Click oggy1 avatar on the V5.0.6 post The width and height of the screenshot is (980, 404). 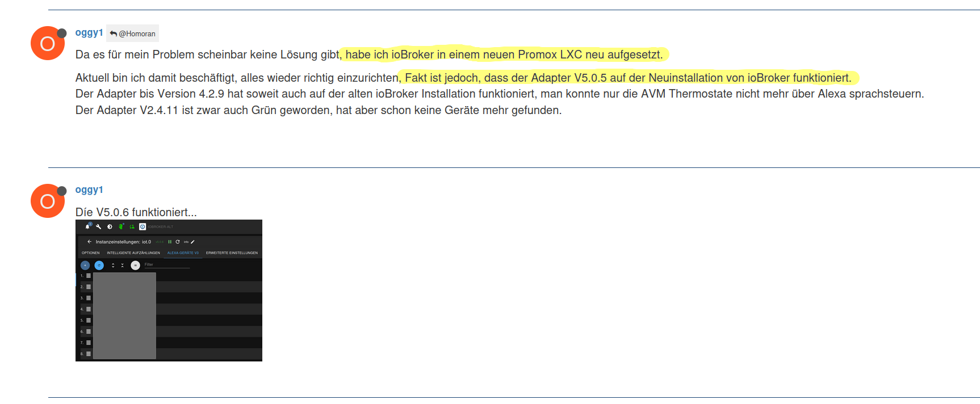[x=48, y=201]
